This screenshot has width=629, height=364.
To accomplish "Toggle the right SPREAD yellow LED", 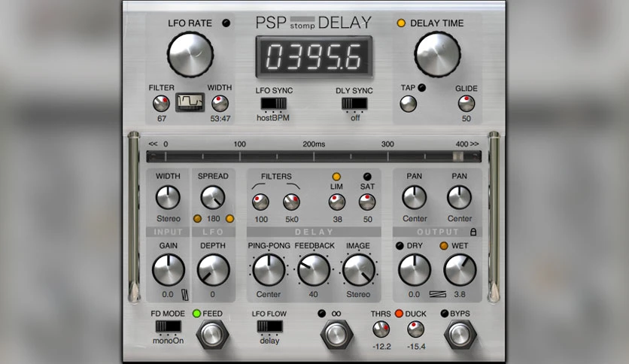I will [x=229, y=219].
